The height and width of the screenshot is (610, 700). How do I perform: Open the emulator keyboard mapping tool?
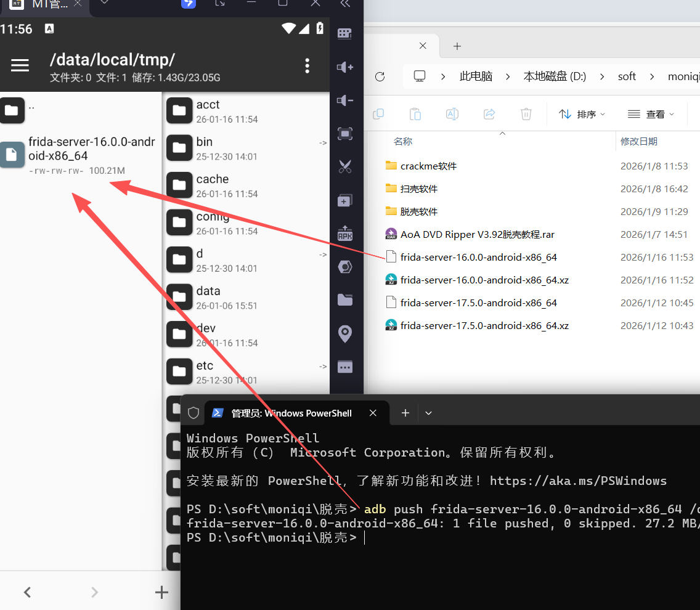(x=344, y=34)
